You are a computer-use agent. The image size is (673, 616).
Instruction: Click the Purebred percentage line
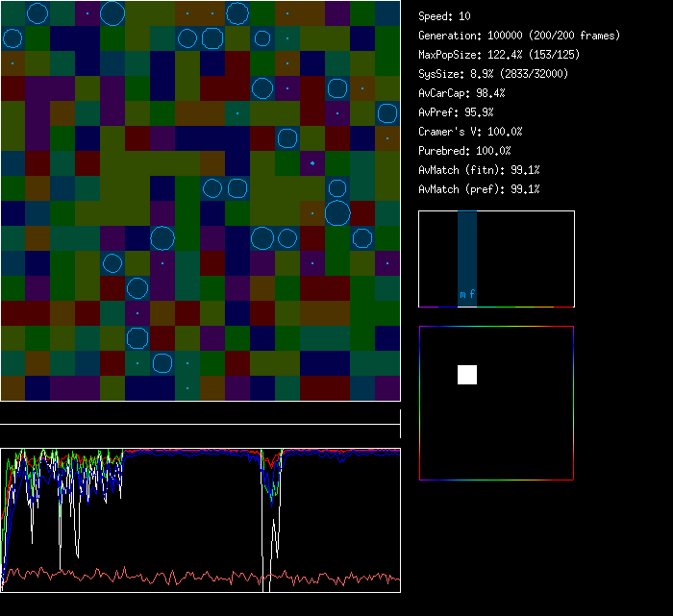pyautogui.click(x=465, y=151)
